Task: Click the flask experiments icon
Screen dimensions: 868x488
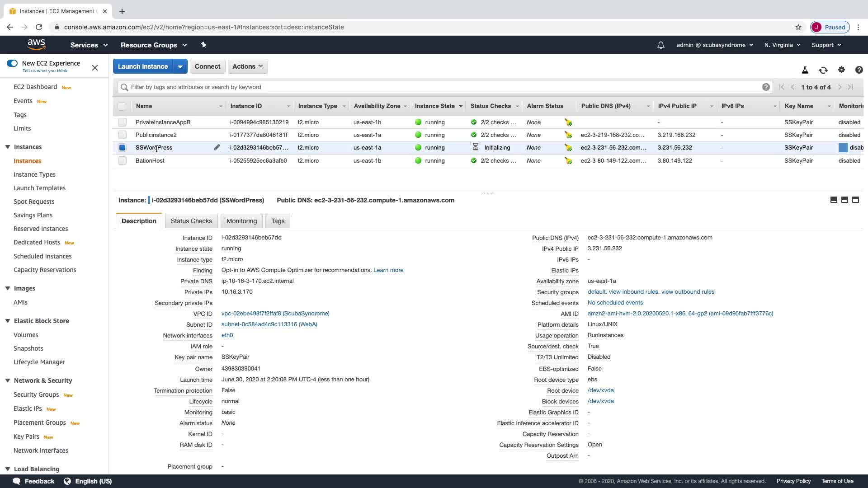Action: [805, 70]
